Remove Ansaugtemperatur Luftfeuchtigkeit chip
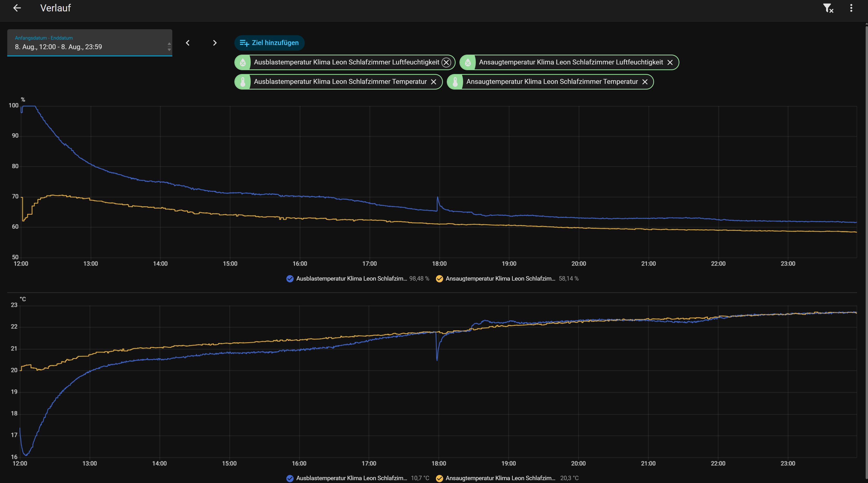This screenshot has width=868, height=483. click(x=670, y=62)
